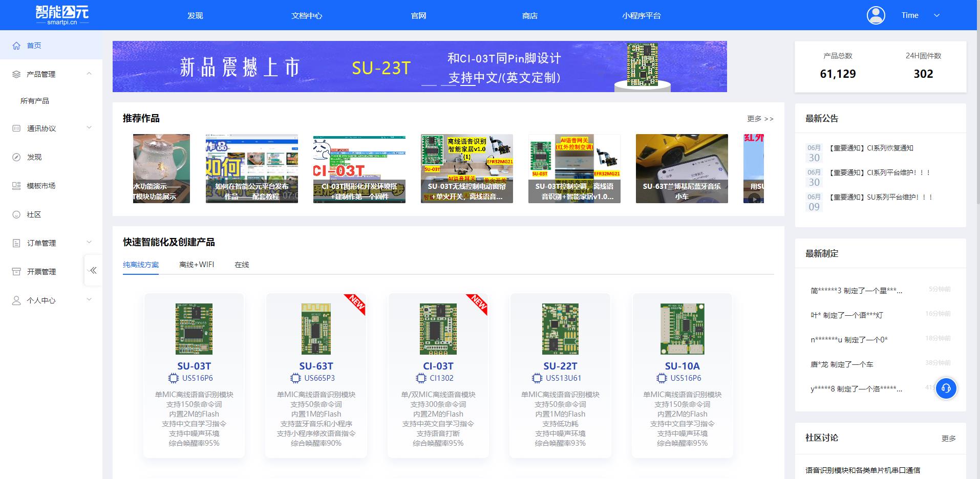
Task: Collapse sidebar with double-arrow icon
Action: (x=93, y=270)
